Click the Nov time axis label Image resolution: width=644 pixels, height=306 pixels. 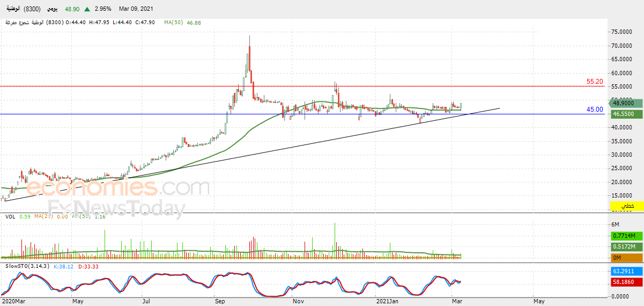(x=297, y=302)
